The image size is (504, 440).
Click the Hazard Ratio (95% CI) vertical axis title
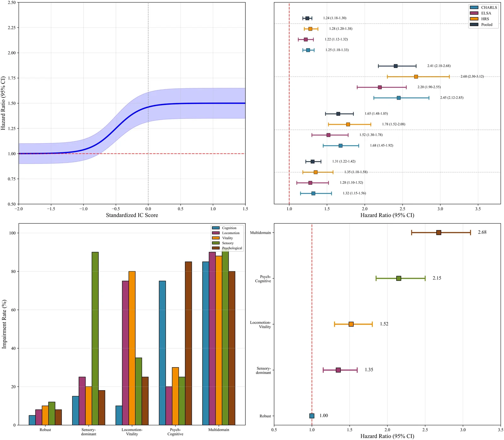tap(3, 103)
